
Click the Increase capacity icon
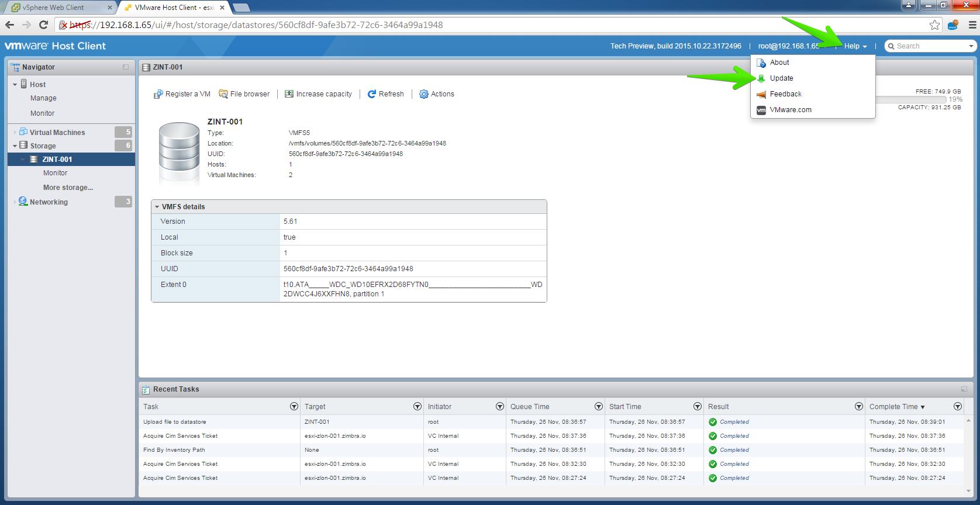coord(289,94)
